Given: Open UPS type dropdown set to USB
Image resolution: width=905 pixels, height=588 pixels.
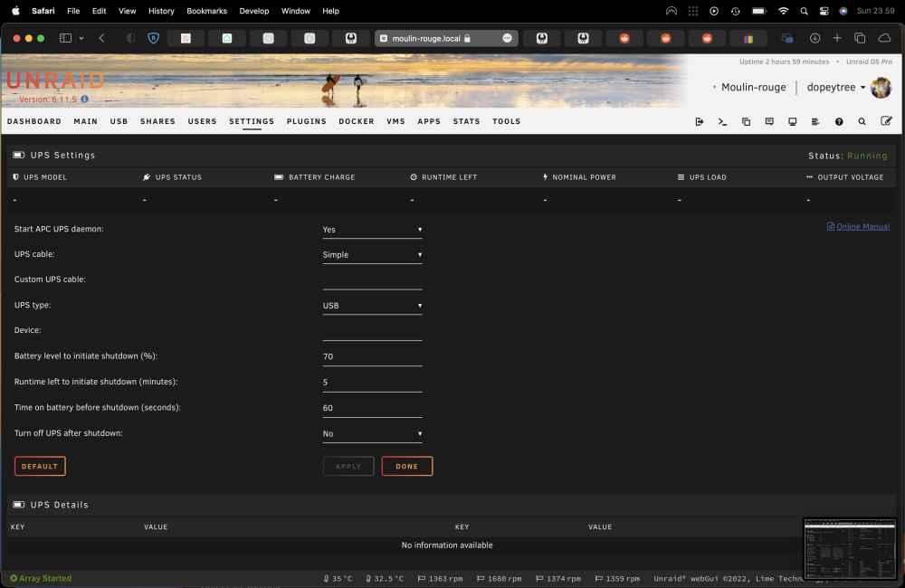Looking at the screenshot, I should pyautogui.click(x=372, y=306).
